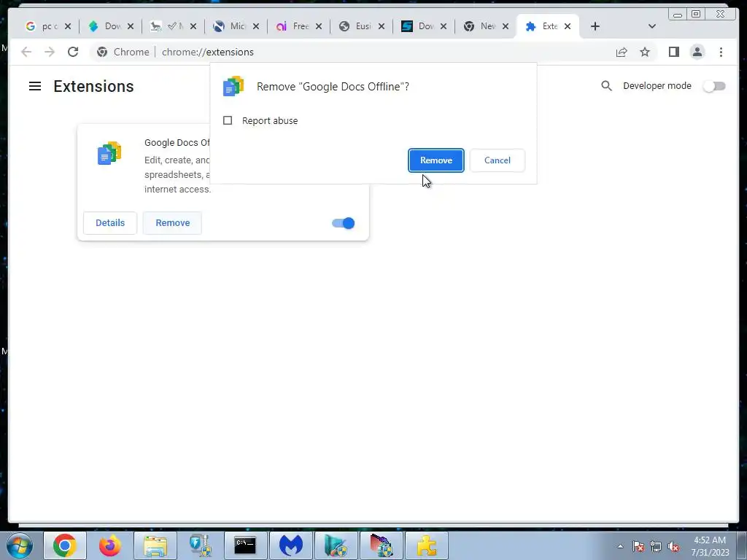
Task: Open Malwarebytes from the taskbar
Action: pos(290,545)
